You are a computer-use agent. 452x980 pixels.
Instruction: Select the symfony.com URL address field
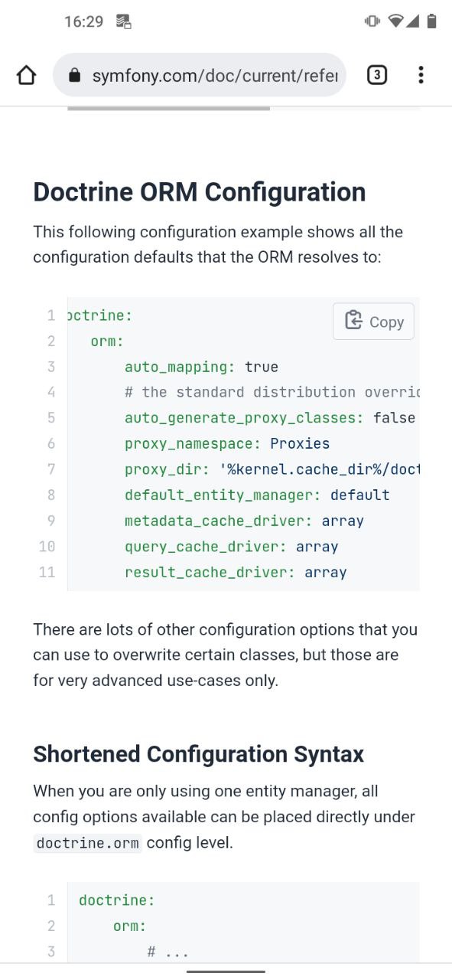tap(200, 75)
